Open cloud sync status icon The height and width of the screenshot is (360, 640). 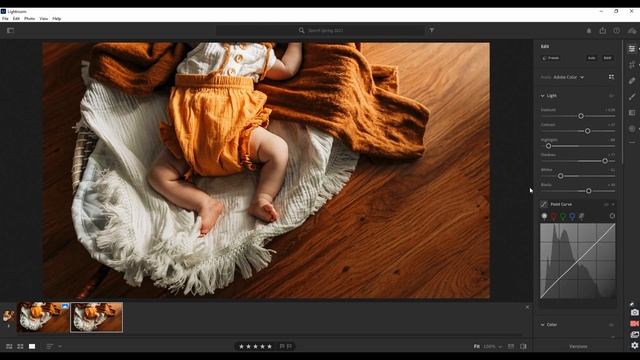[632, 31]
